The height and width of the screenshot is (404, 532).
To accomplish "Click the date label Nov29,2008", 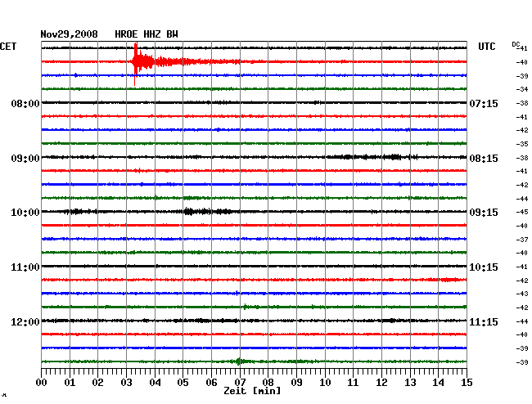I will [x=70, y=34].
